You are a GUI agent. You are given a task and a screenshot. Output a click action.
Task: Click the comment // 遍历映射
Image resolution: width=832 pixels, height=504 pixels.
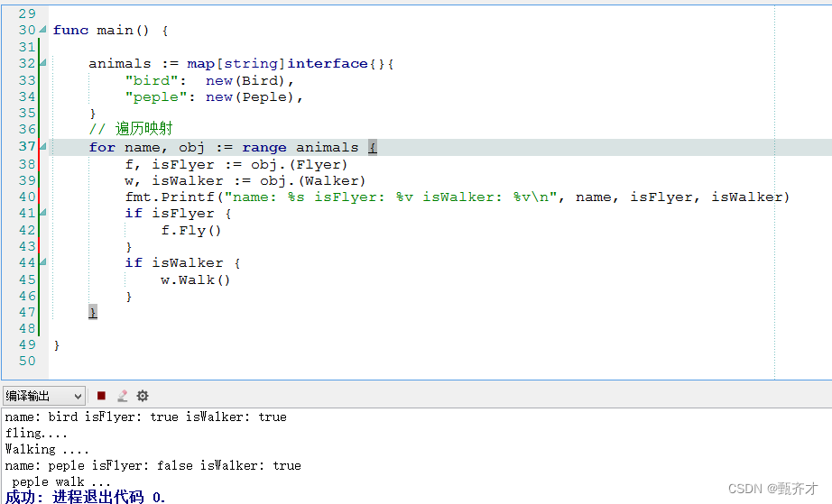tap(131, 129)
